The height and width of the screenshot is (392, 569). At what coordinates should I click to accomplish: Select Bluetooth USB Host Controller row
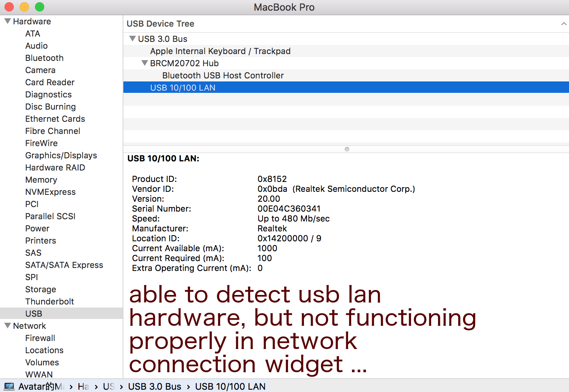tap(346, 75)
